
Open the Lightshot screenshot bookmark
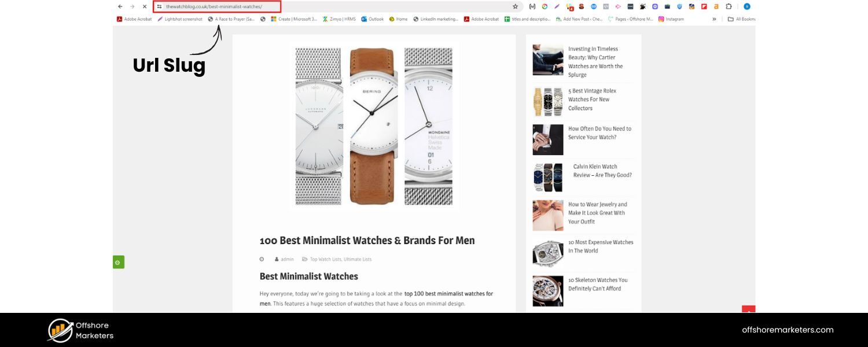click(x=180, y=19)
